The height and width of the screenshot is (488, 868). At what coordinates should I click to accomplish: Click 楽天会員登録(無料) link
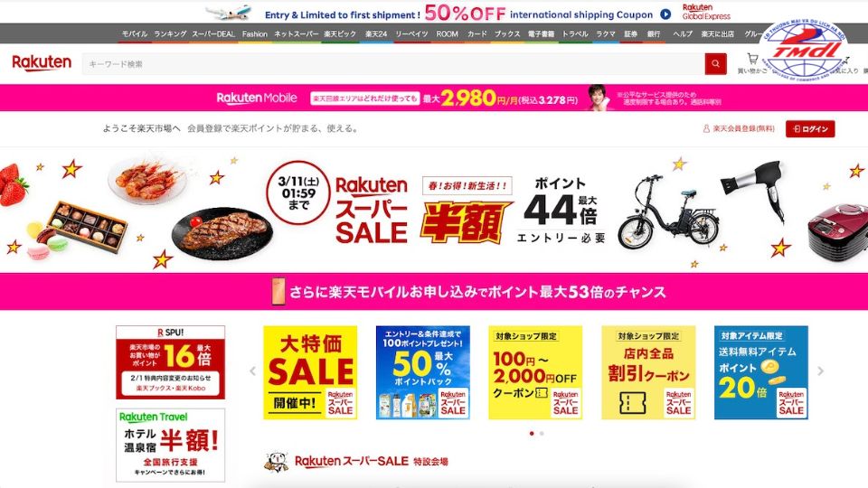pos(743,128)
